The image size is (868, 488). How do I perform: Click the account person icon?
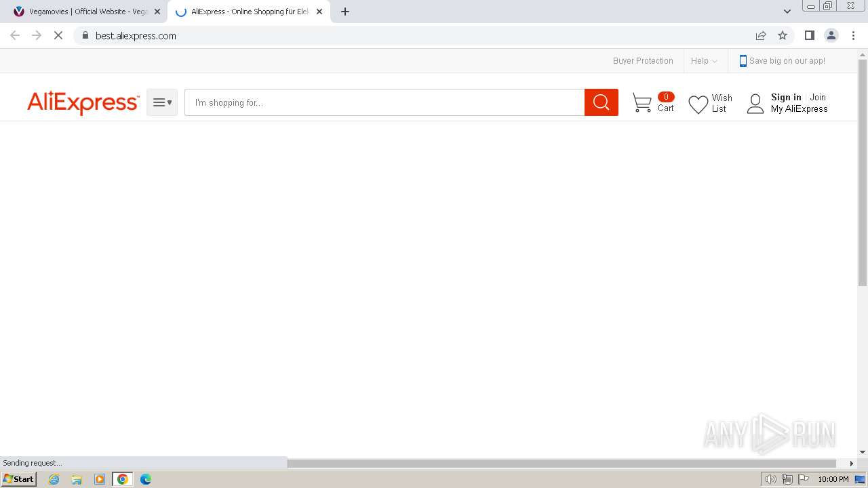pyautogui.click(x=755, y=104)
